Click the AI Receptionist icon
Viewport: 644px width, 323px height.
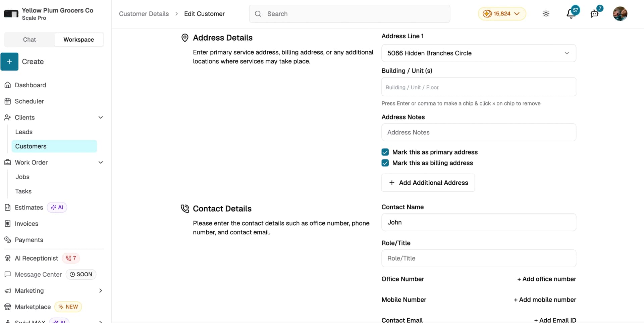tap(8, 258)
